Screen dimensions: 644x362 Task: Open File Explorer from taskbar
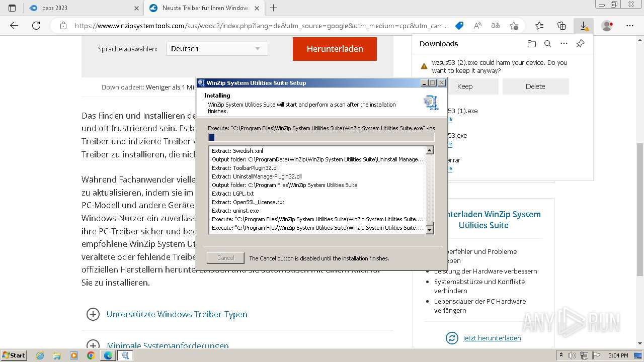pos(57,355)
